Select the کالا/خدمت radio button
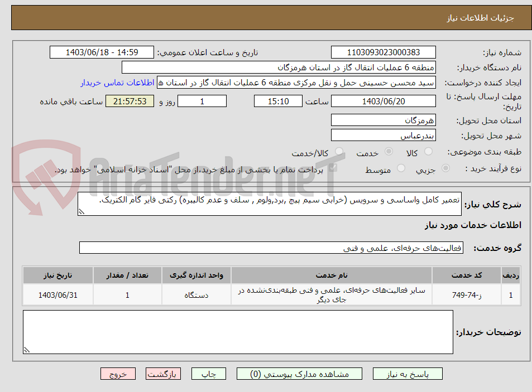This screenshot has height=392, width=532. click(339, 152)
